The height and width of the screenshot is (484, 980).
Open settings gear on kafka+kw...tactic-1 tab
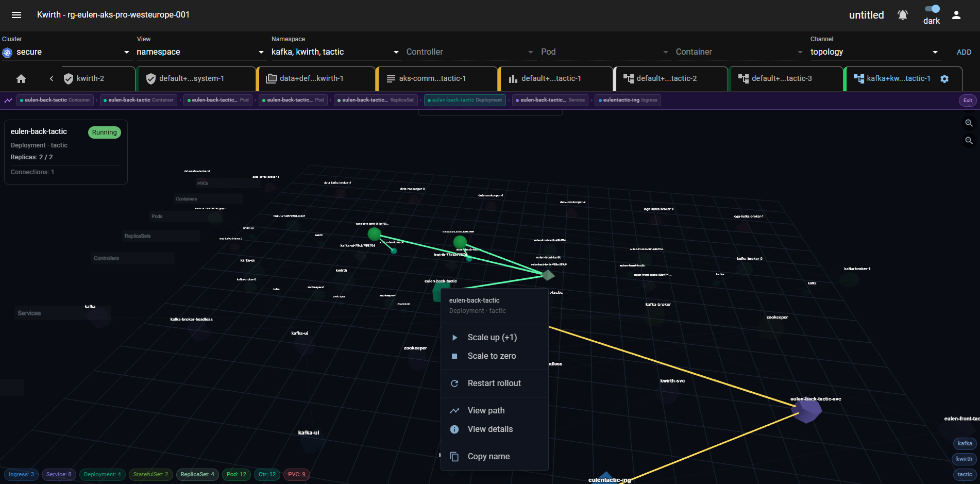point(944,79)
